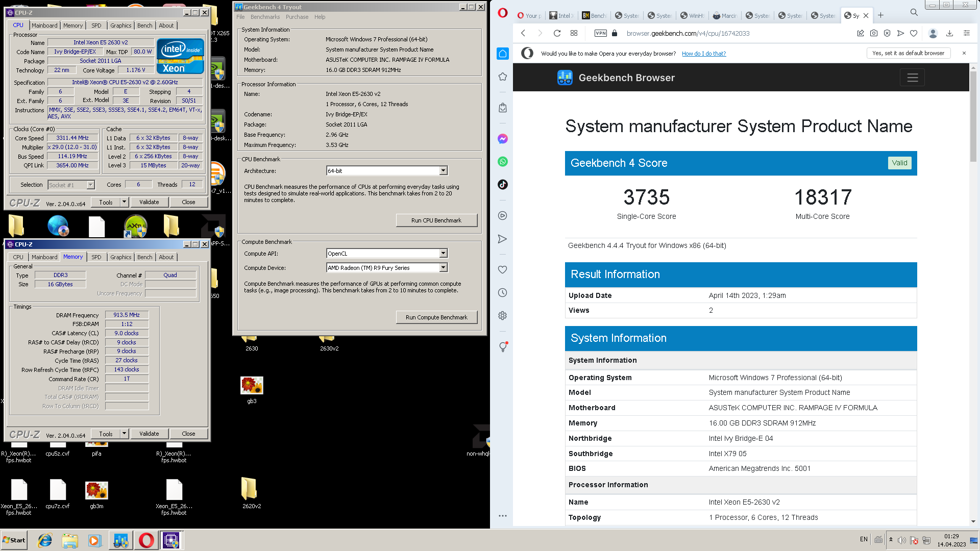This screenshot has height=551, width=980.
Task: Click Close in bottom CPU-Z window
Action: pyautogui.click(x=188, y=434)
